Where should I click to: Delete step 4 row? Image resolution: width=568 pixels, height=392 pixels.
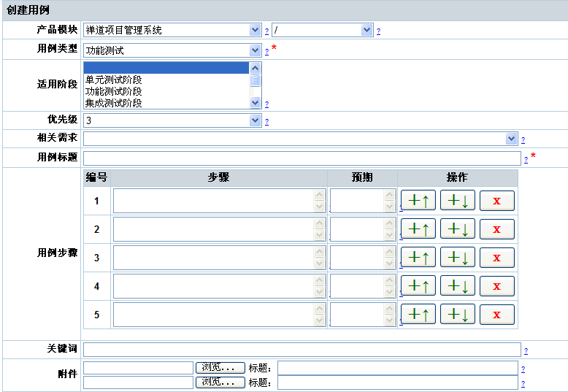pyautogui.click(x=497, y=286)
